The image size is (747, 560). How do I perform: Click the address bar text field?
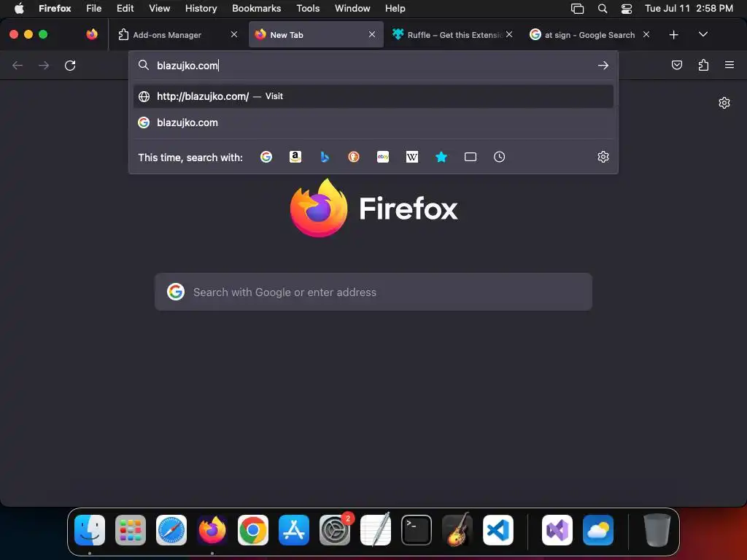373,65
